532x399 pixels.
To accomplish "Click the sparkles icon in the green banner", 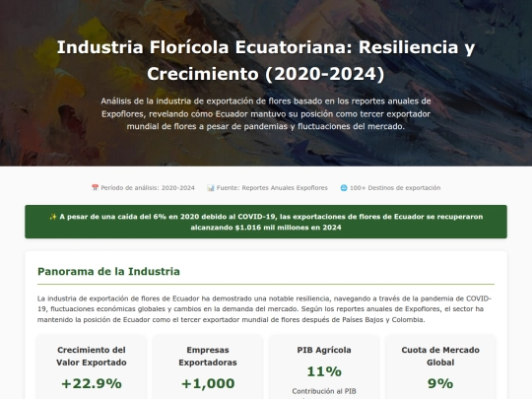I will (53, 217).
